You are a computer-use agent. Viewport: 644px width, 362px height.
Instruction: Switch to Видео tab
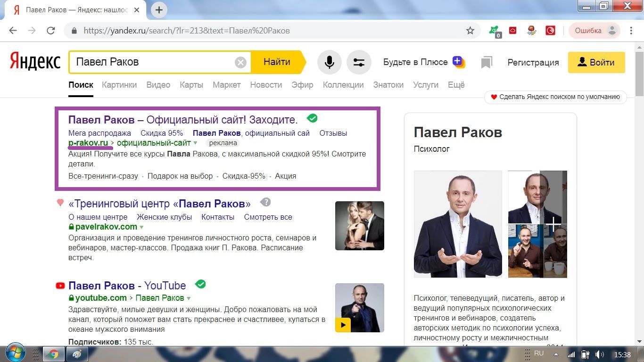[x=158, y=85]
